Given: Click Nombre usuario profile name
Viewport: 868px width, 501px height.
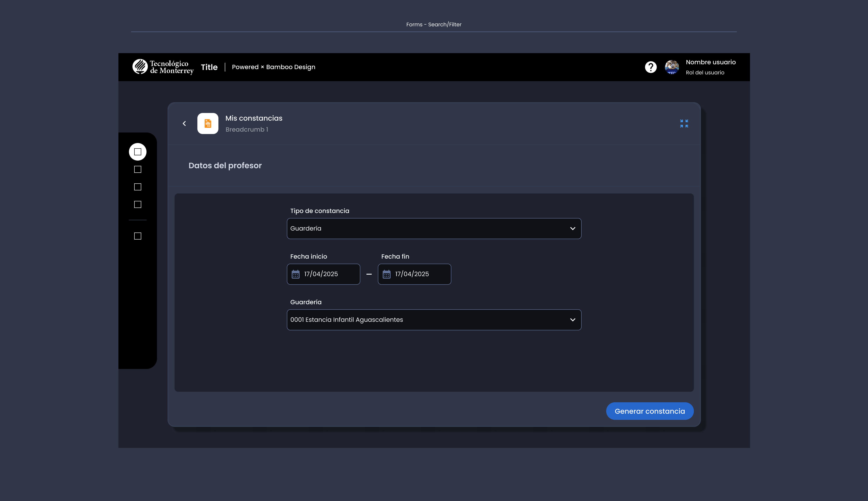Looking at the screenshot, I should 711,62.
